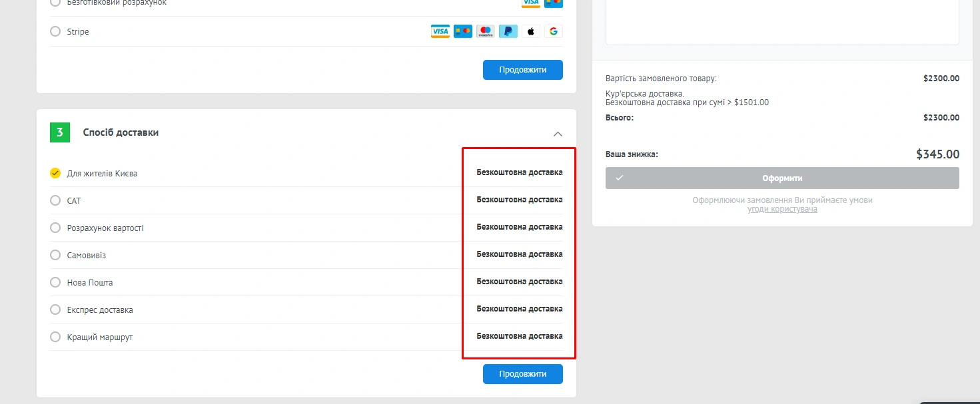Select Кращий маршрут delivery option

pyautogui.click(x=55, y=337)
